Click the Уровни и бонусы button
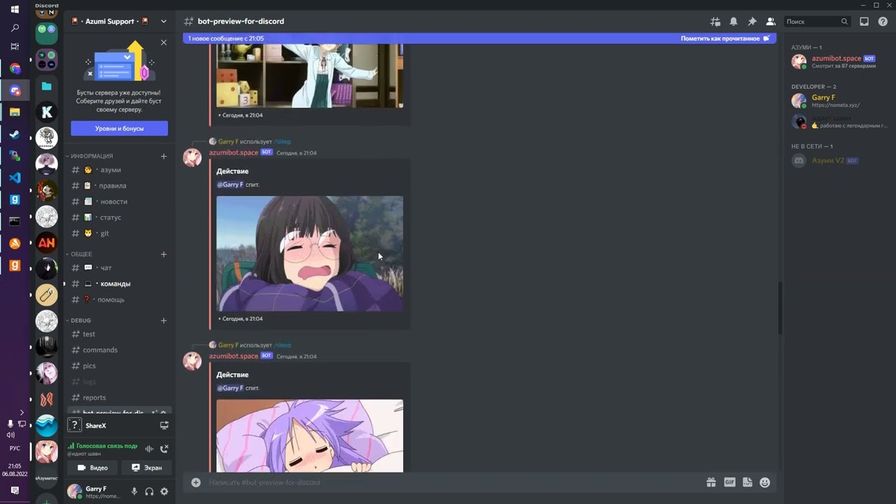The width and height of the screenshot is (896, 504). coord(119,129)
